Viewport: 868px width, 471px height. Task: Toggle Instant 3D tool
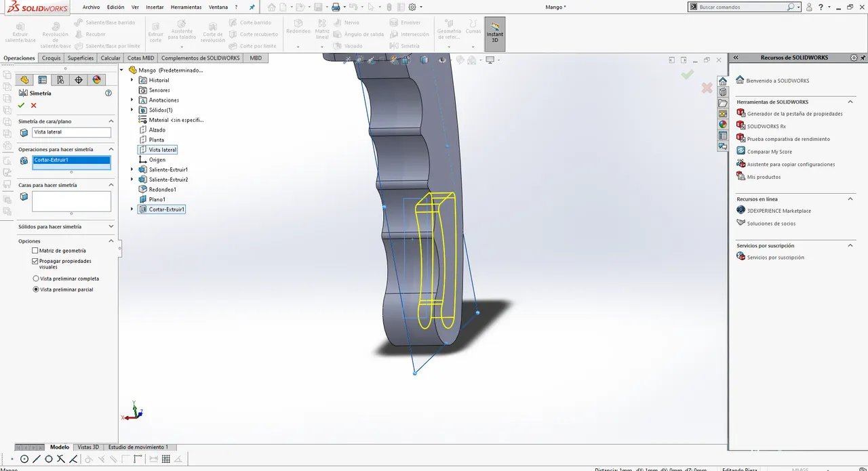(x=495, y=34)
